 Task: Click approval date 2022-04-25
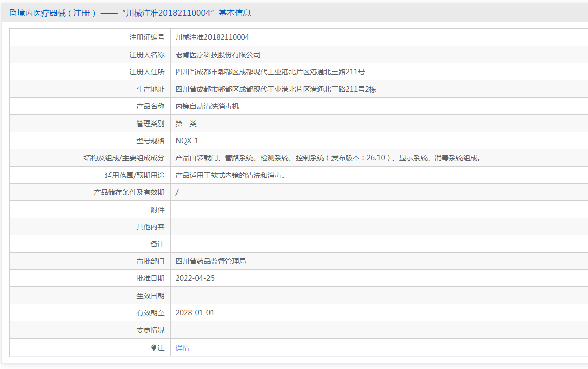195,278
